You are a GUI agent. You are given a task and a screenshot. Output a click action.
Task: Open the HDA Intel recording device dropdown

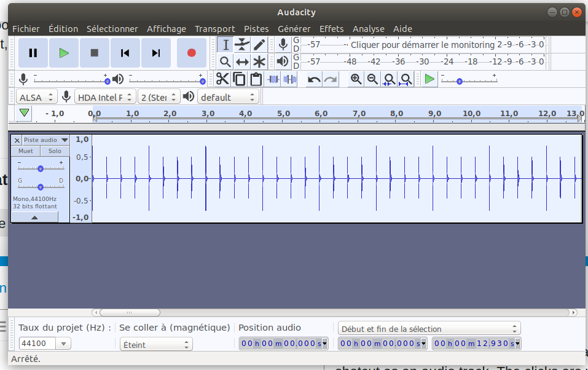105,97
